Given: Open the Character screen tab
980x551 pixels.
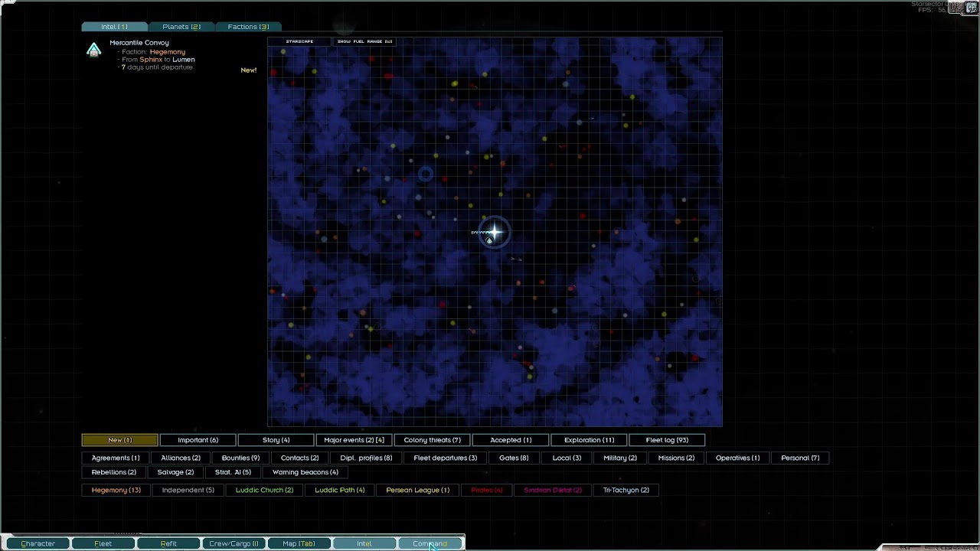Looking at the screenshot, I should pos(38,543).
